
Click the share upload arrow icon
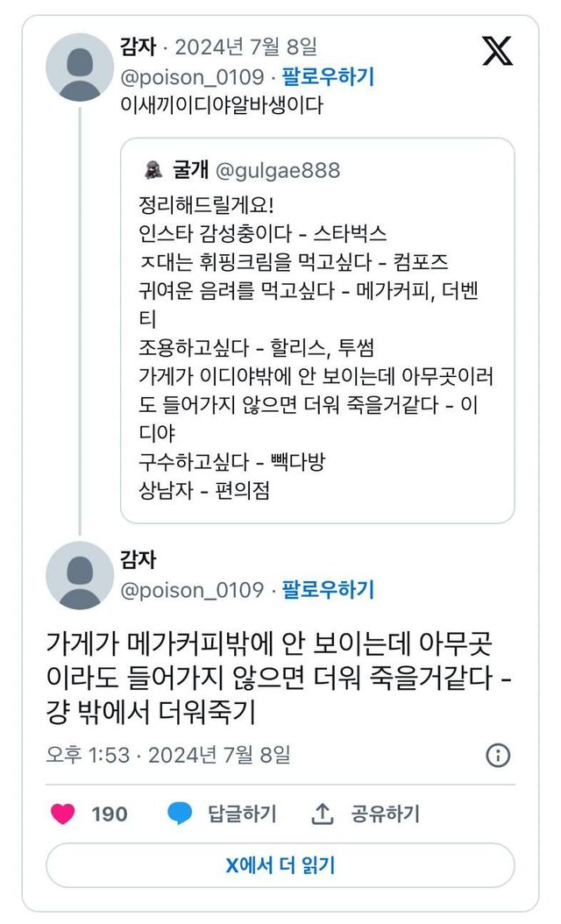pyautogui.click(x=323, y=814)
